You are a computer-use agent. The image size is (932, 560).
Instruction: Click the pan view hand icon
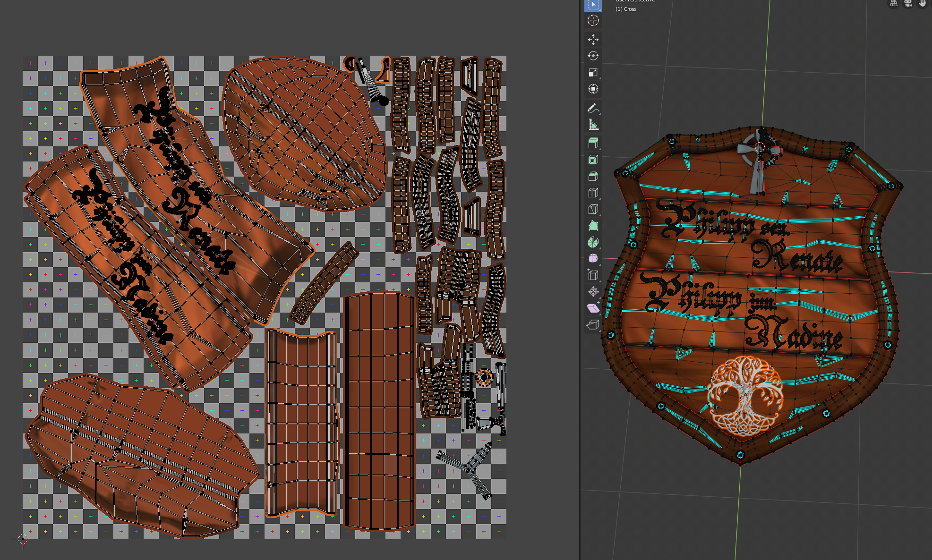(x=923, y=3)
